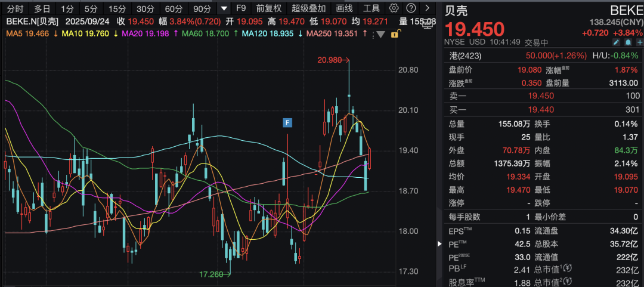
Task: Switch to 分时 intraday view
Action: click(x=15, y=8)
